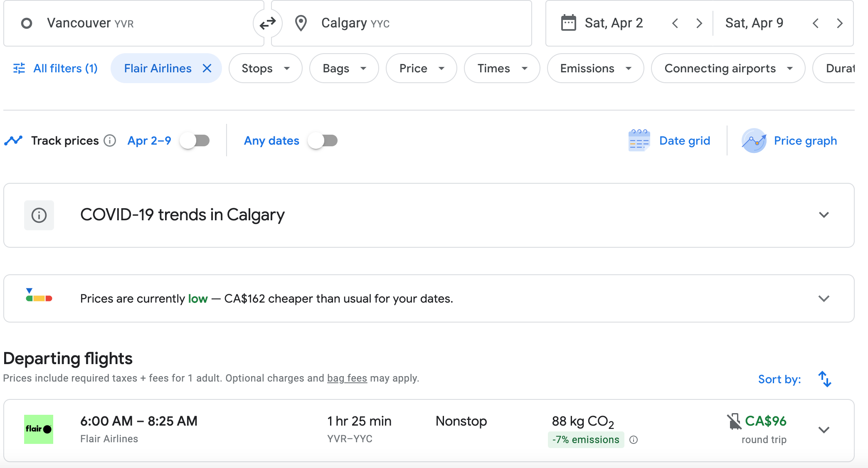This screenshot has width=868, height=468.
Task: Edit the Vancouver YVR origin field
Action: [x=134, y=23]
